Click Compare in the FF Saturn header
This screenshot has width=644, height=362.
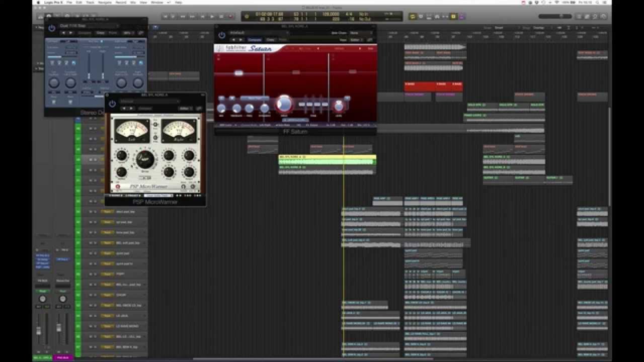pyautogui.click(x=255, y=39)
